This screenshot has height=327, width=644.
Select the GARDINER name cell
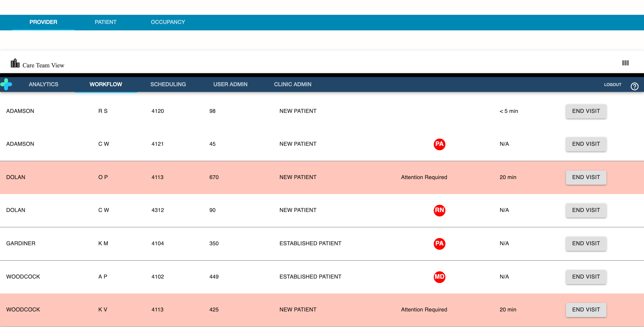[21, 243]
